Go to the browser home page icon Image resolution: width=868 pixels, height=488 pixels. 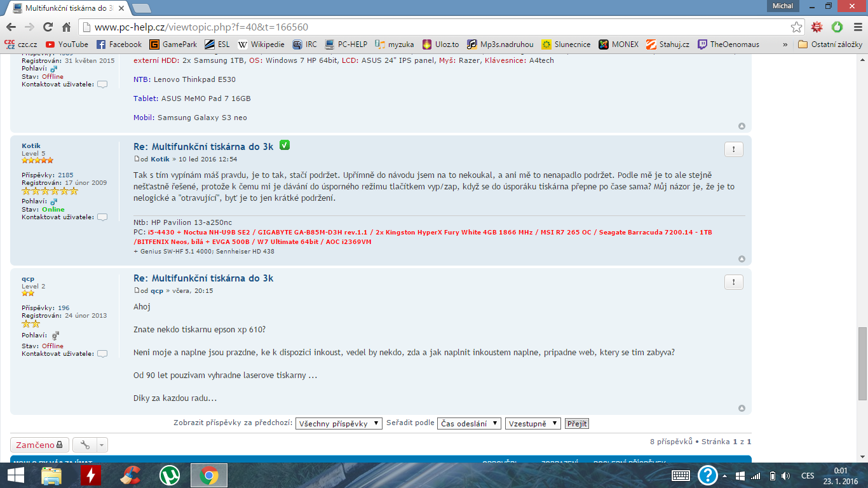click(66, 27)
